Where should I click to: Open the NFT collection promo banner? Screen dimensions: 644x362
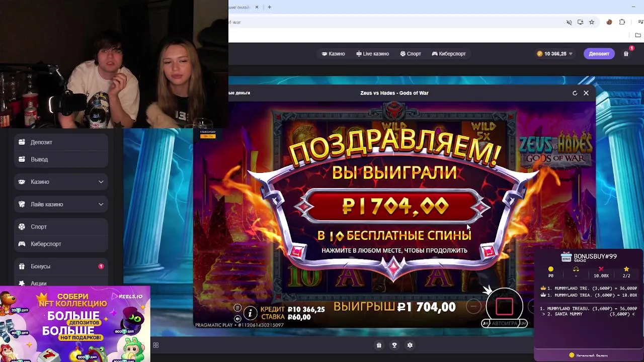75,324
